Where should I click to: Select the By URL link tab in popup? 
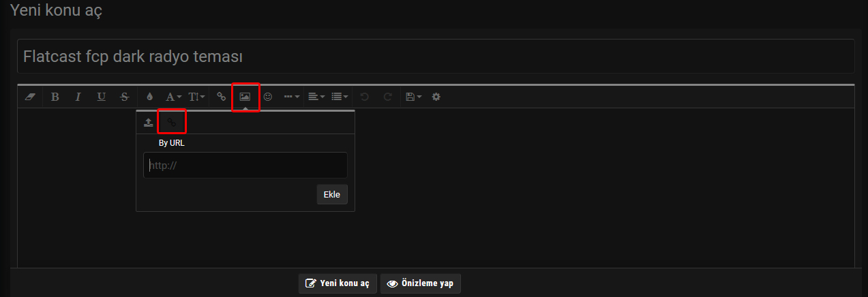172,123
